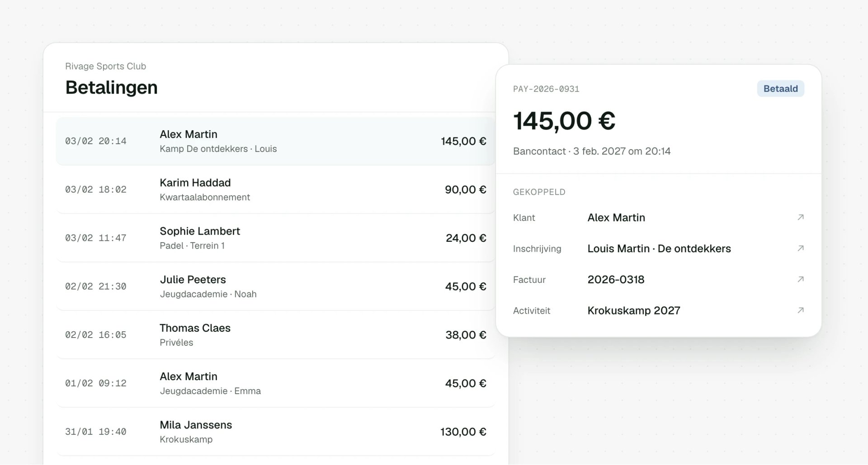Select Alex Martin Jeugdacademie Emma row
Image resolution: width=868 pixels, height=465 pixels.
point(275,383)
